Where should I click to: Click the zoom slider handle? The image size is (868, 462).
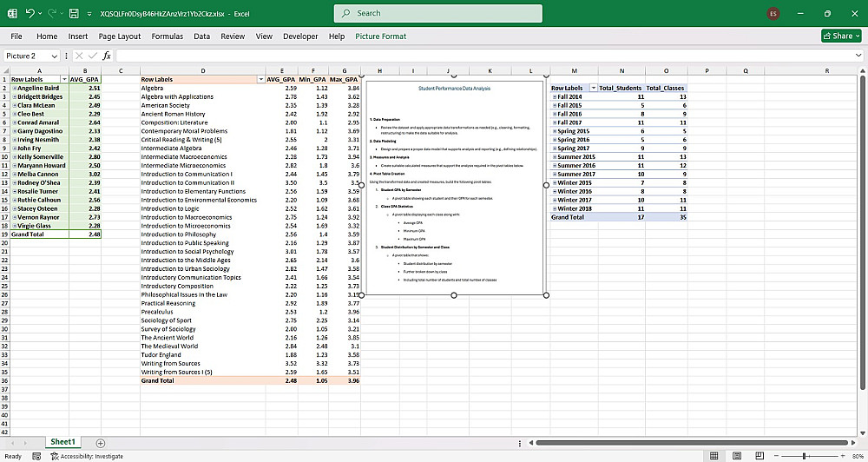(x=806, y=456)
